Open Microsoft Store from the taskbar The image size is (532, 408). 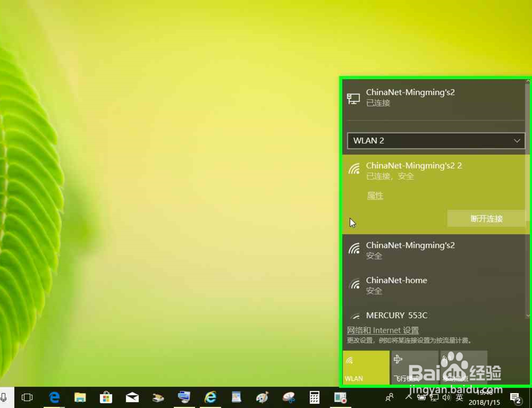pyautogui.click(x=106, y=397)
